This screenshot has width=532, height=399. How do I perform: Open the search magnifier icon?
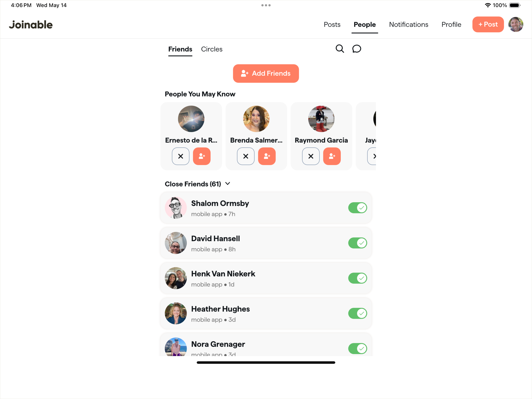[340, 49]
